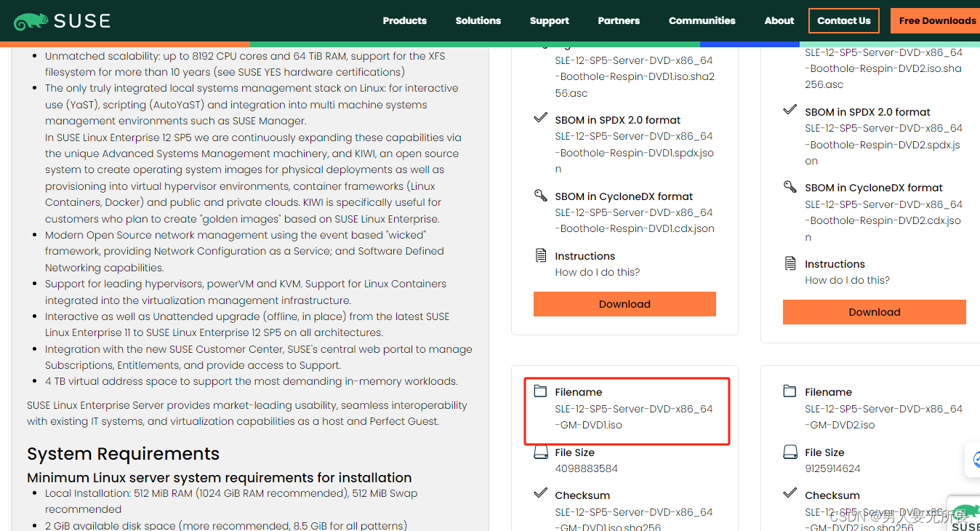Open the Products menu
Screen dimensions: 980x531
click(x=404, y=21)
